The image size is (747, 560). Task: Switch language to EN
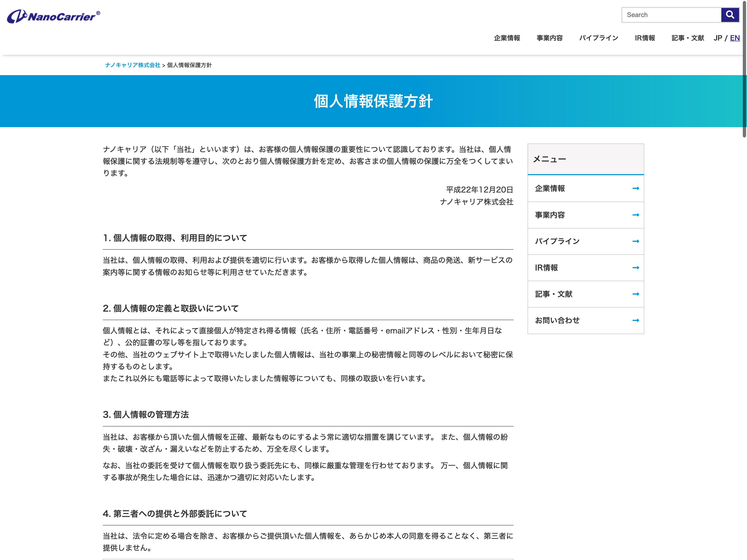tap(734, 38)
